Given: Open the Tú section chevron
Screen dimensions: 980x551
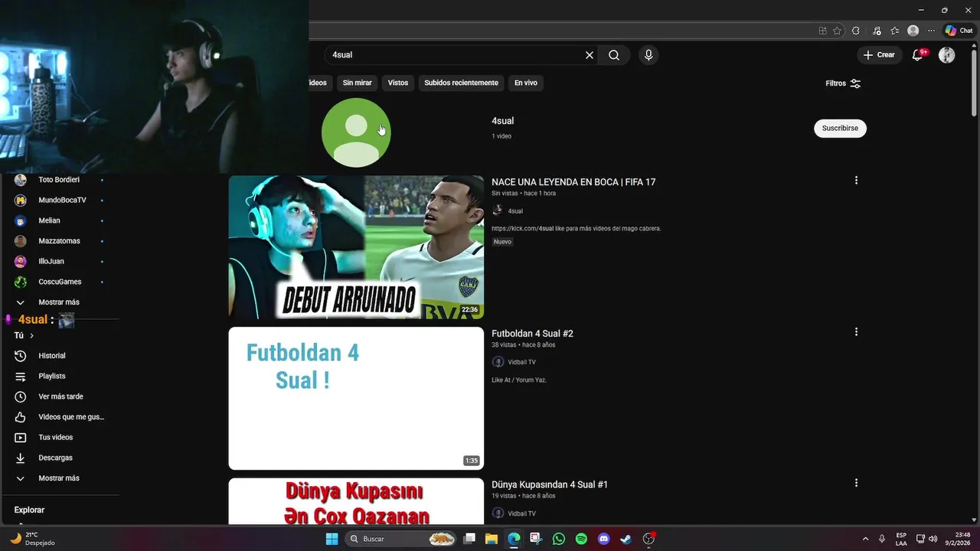Looking at the screenshot, I should tap(31, 335).
